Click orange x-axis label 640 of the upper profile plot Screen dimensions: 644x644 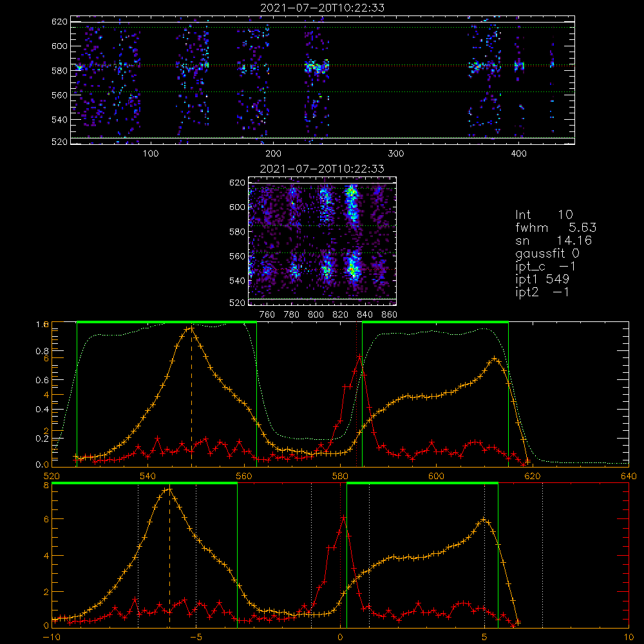pyautogui.click(x=629, y=476)
